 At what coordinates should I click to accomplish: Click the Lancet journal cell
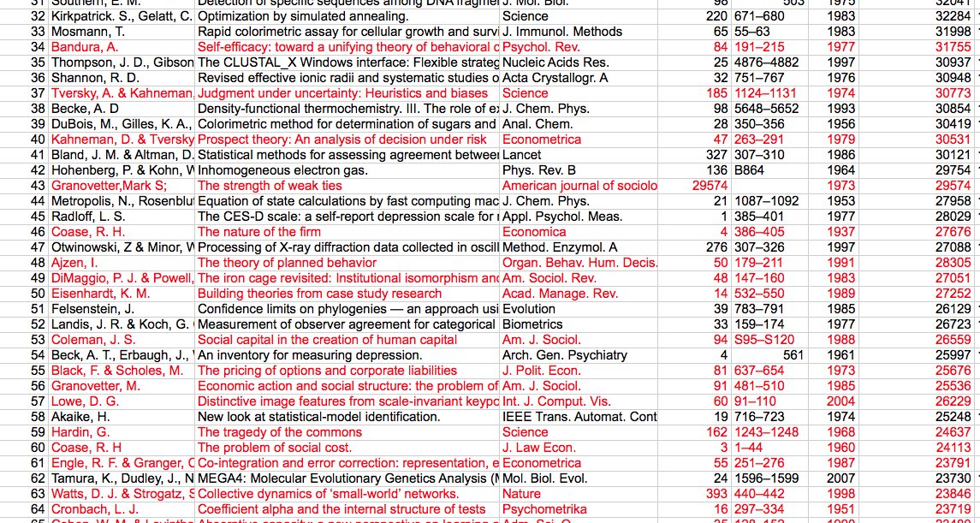(x=579, y=155)
